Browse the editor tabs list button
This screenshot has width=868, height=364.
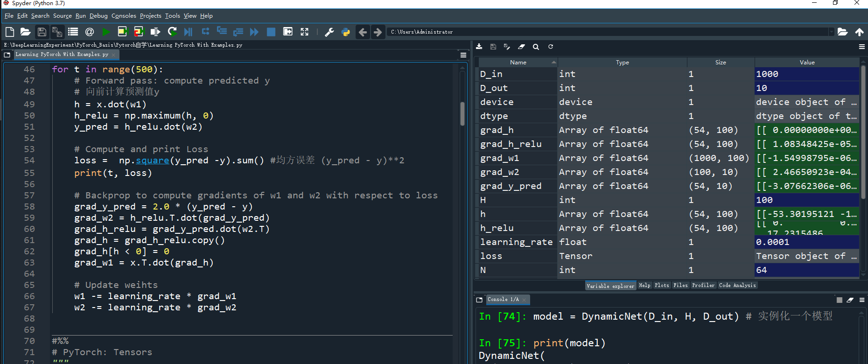point(7,55)
